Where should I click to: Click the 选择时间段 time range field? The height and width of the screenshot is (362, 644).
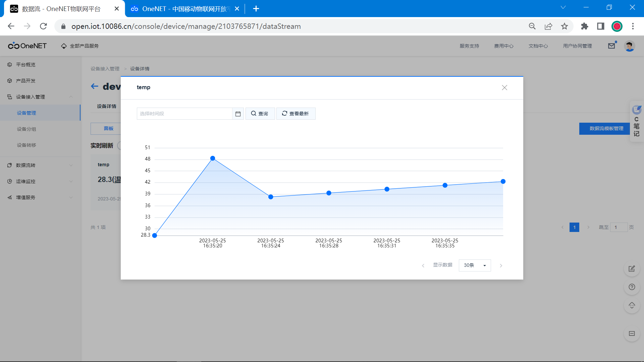click(x=184, y=114)
